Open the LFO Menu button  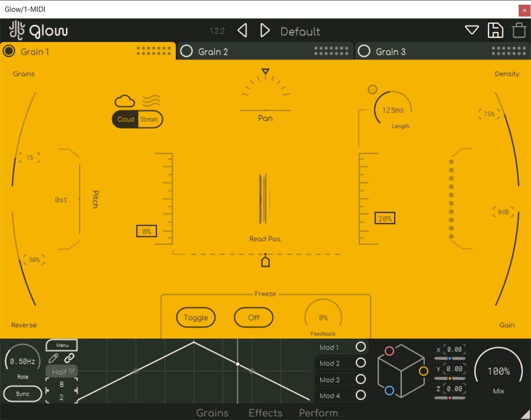pos(62,345)
